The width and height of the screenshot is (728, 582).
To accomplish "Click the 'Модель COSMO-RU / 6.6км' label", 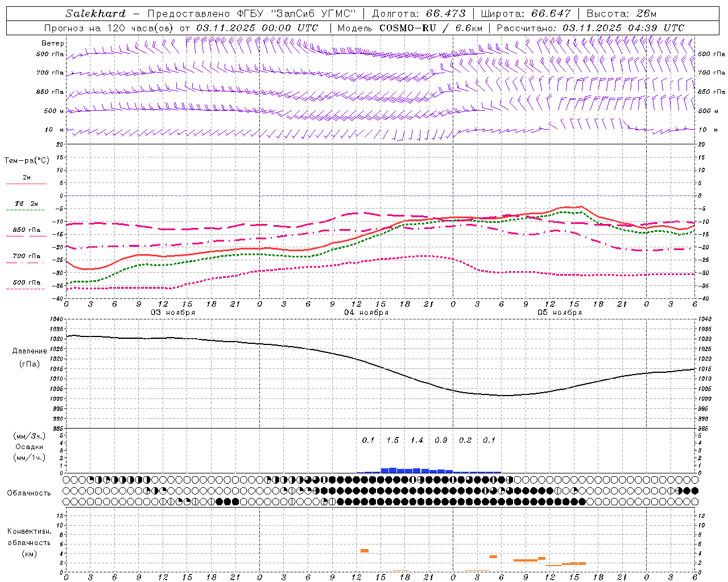I will 409,28.
